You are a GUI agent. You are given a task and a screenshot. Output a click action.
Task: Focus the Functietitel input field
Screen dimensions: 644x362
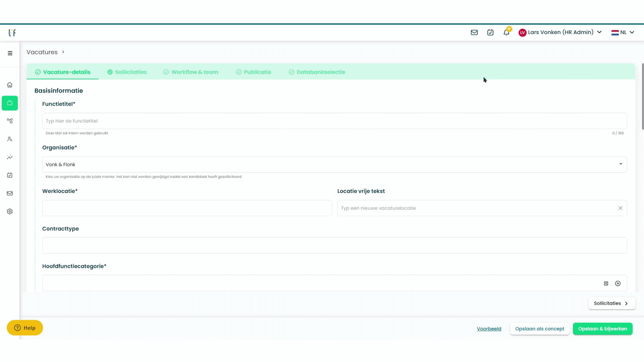(x=335, y=121)
